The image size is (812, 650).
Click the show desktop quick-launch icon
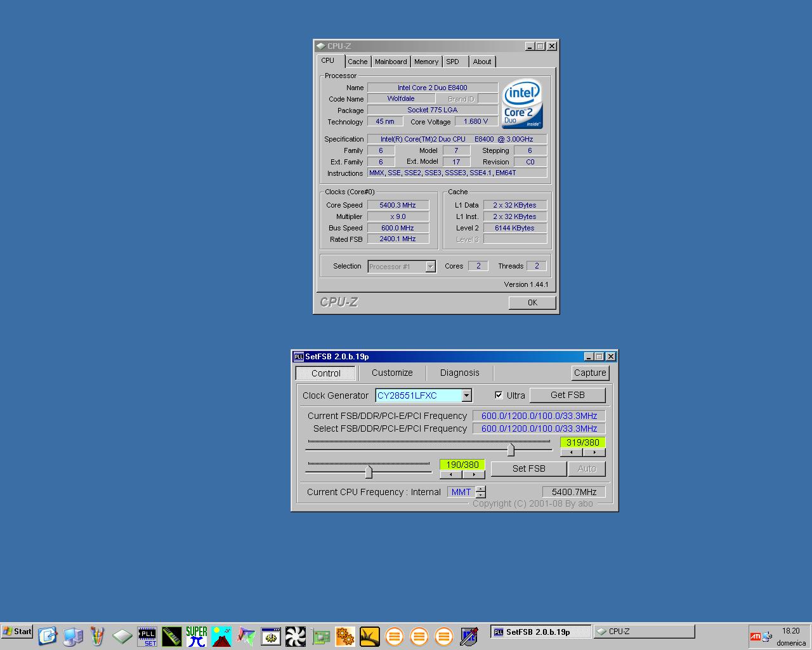pyautogui.click(x=48, y=636)
